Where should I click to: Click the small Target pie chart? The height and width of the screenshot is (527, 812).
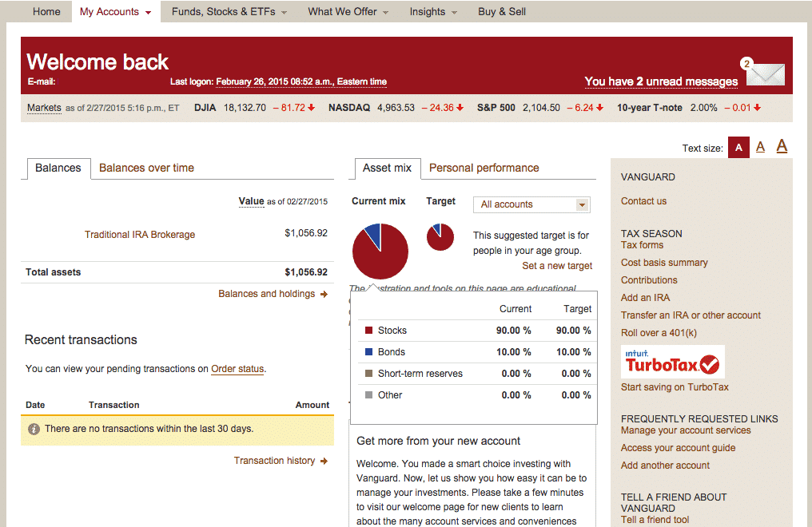(x=440, y=237)
